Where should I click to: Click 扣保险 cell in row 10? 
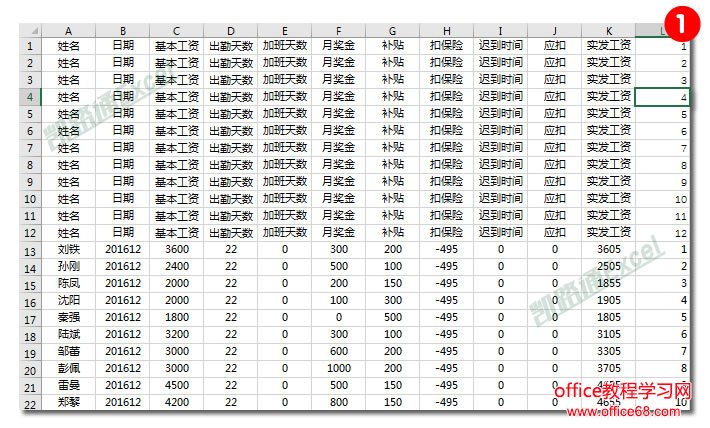point(446,199)
